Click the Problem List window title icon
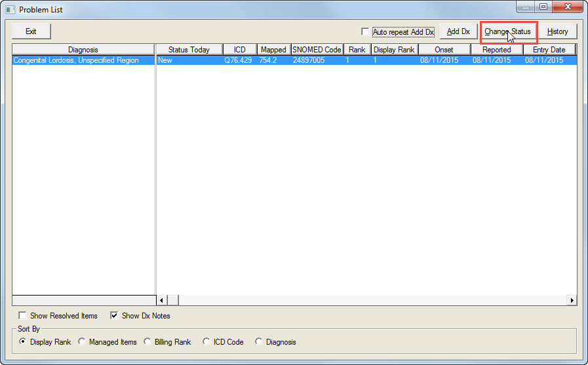Image resolution: width=588 pixels, height=365 pixels. (x=10, y=10)
